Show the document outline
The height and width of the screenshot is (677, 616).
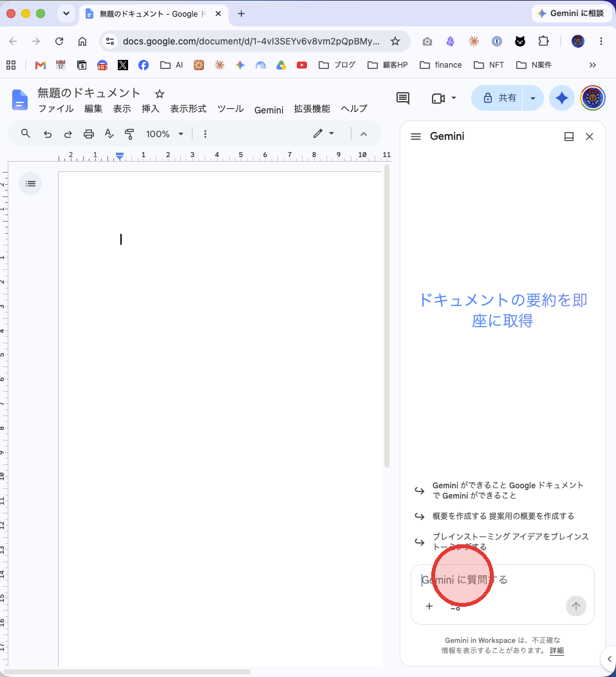pos(30,184)
